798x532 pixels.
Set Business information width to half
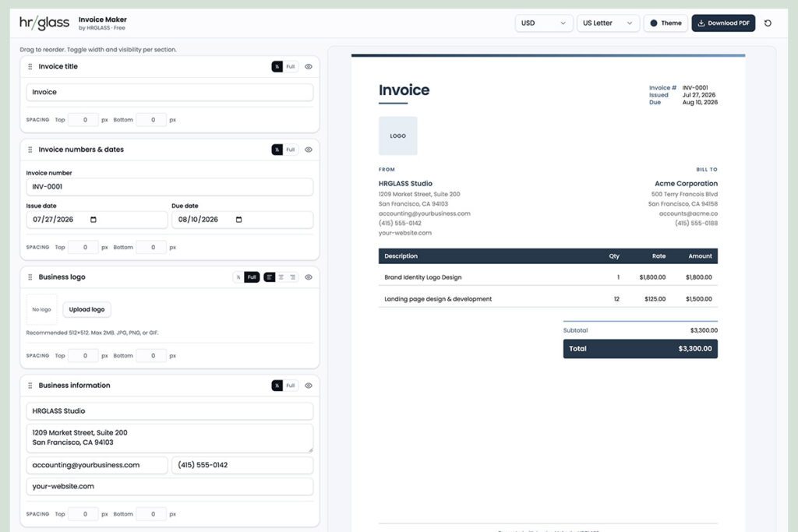(x=277, y=386)
